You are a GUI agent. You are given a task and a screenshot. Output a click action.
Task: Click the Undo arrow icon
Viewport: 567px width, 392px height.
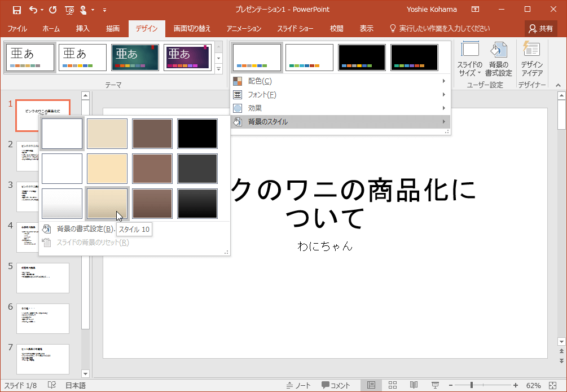33,10
